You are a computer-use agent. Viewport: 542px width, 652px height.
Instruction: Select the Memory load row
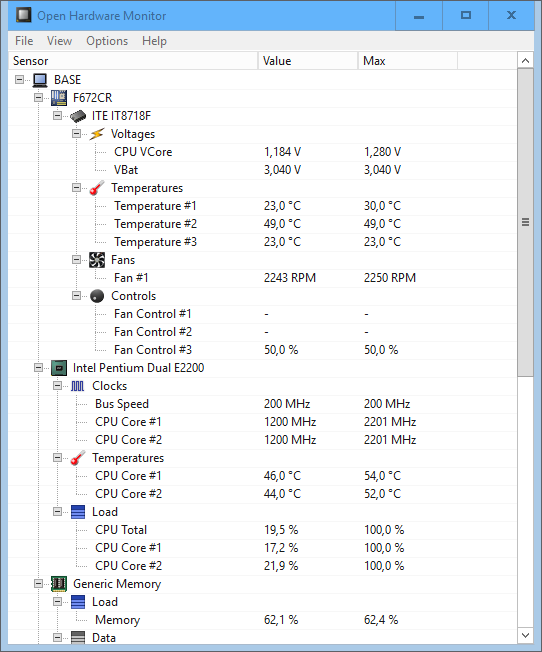coord(262,620)
